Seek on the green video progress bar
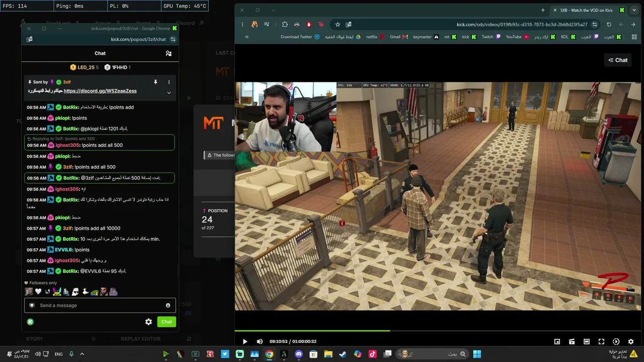Screen dimensions: 644x362 point(439,330)
